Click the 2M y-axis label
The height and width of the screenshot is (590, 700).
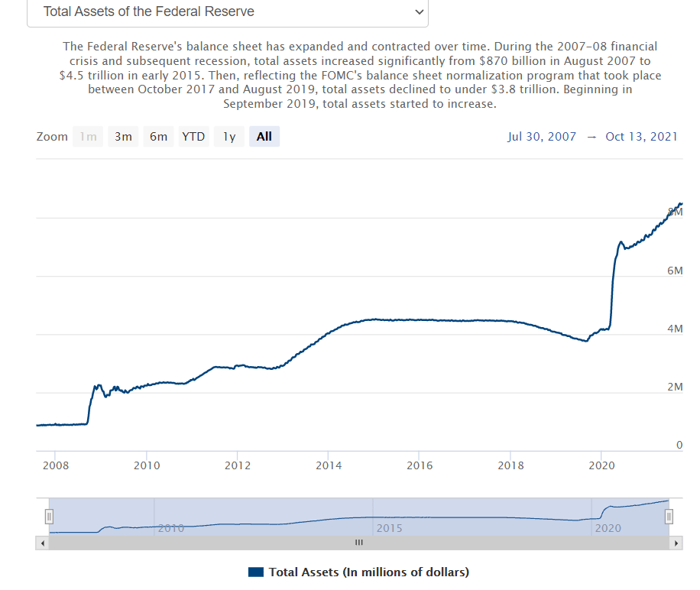point(675,387)
